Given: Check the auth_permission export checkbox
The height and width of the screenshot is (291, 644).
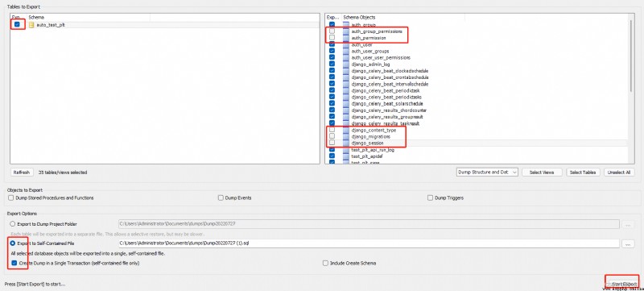Looking at the screenshot, I should pos(332,38).
